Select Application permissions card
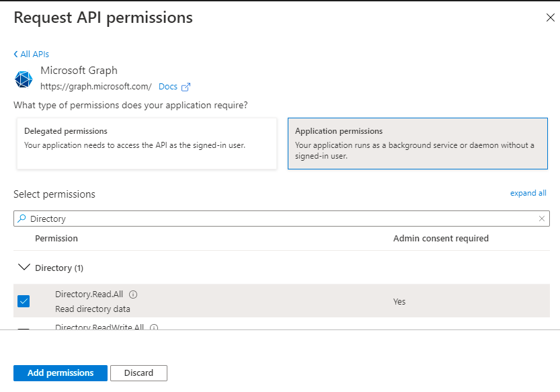The image size is (560, 392). point(417,144)
